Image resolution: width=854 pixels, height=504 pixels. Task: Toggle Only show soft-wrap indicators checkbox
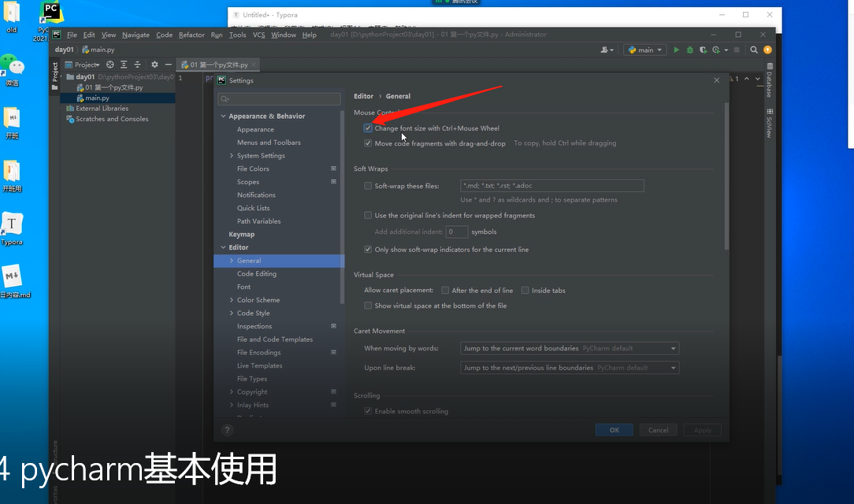[368, 250]
